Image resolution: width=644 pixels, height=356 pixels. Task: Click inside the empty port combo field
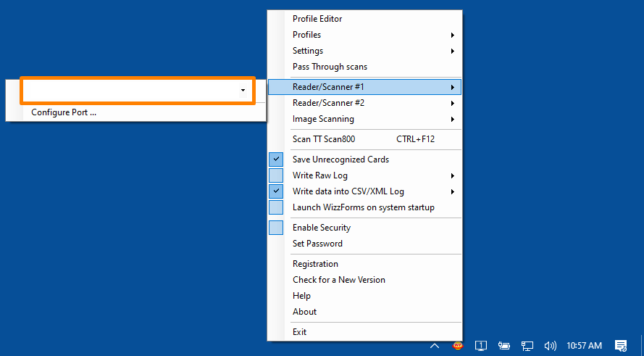[x=131, y=91]
